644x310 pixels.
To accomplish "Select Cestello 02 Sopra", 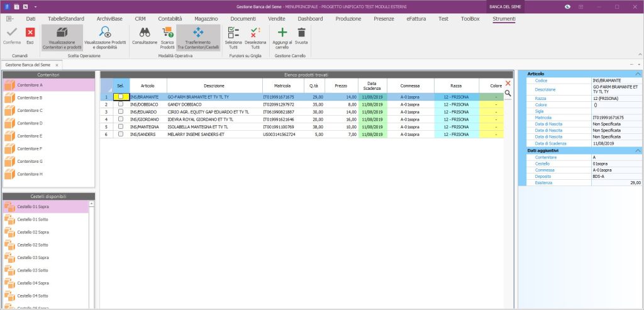I will click(x=45, y=232).
